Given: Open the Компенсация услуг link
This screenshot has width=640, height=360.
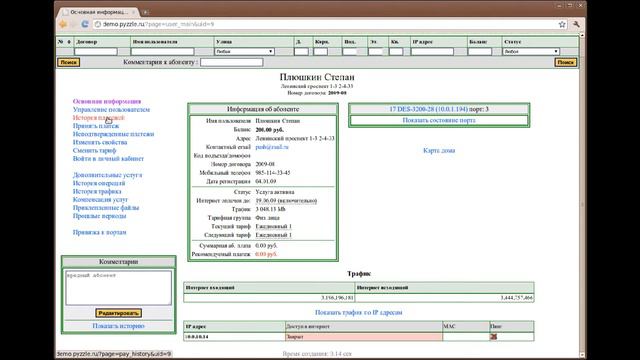Looking at the screenshot, I should [x=100, y=200].
